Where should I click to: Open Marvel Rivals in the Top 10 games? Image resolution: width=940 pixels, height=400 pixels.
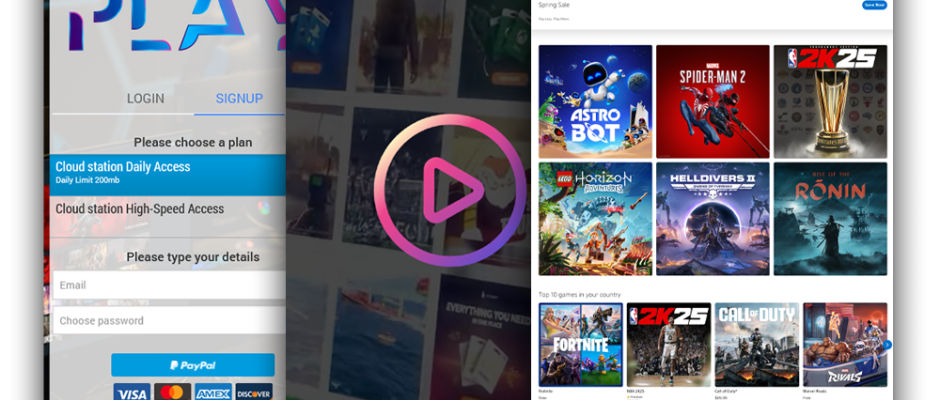coord(845,345)
